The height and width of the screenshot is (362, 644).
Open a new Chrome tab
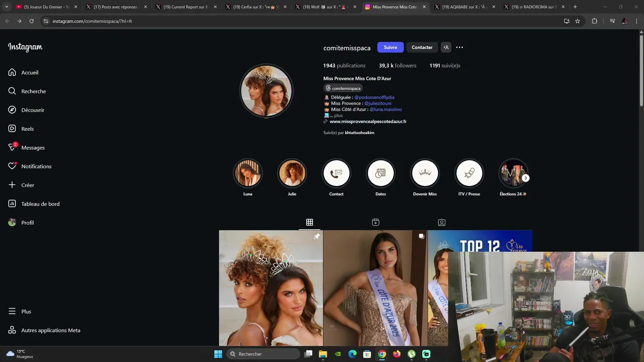pyautogui.click(x=575, y=7)
